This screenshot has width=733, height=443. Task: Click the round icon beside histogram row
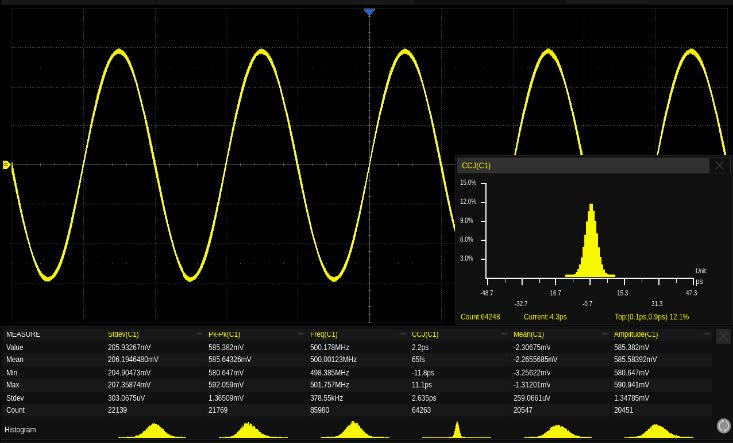pyautogui.click(x=723, y=425)
